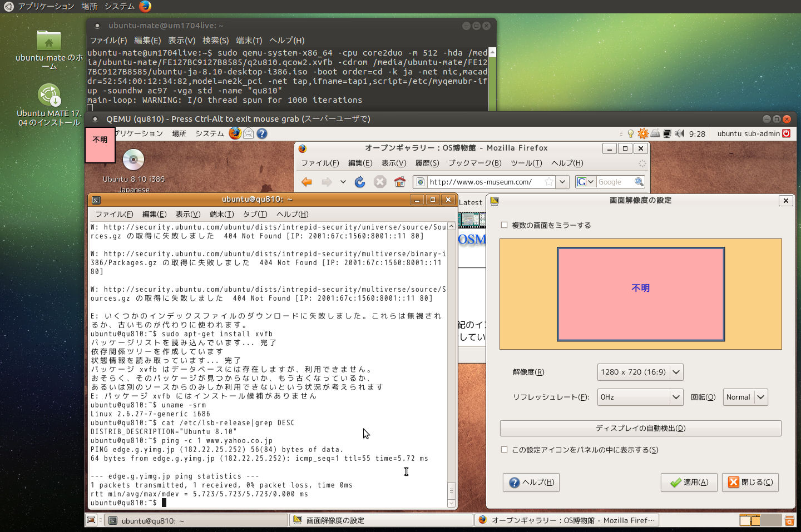Click the keyboard indicator tray icon
This screenshot has height=532, width=801.
click(655, 133)
